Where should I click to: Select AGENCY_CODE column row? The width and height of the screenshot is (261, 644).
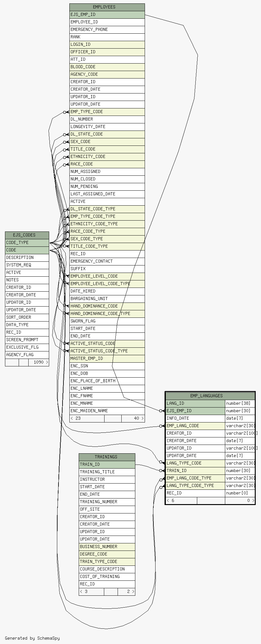107,74
